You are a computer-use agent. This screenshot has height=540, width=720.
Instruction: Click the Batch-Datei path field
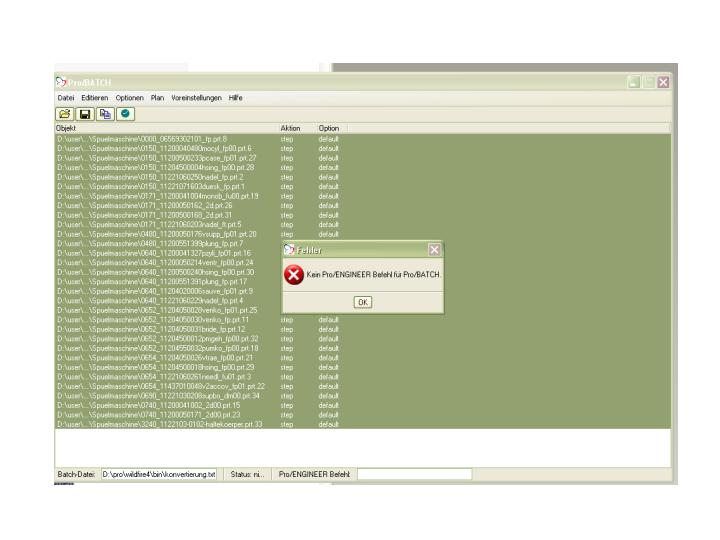159,474
